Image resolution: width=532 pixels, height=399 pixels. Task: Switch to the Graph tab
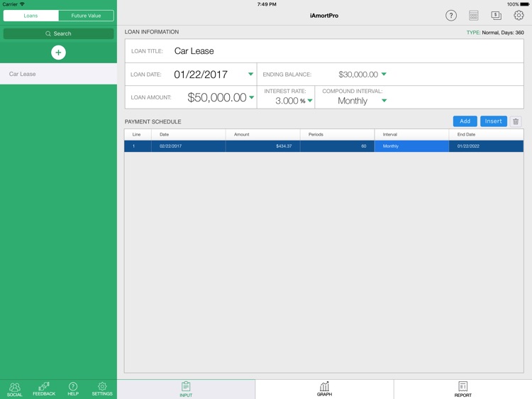coord(324,389)
